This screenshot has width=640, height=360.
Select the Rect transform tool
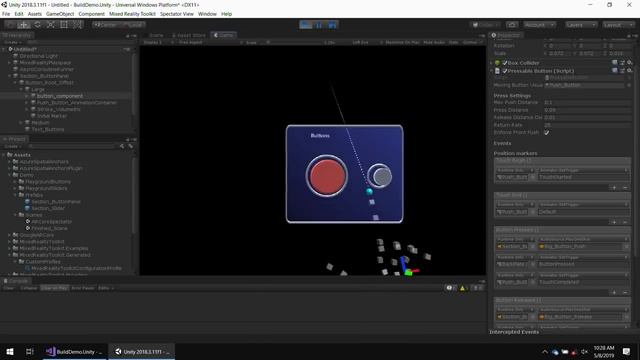[x=64, y=25]
